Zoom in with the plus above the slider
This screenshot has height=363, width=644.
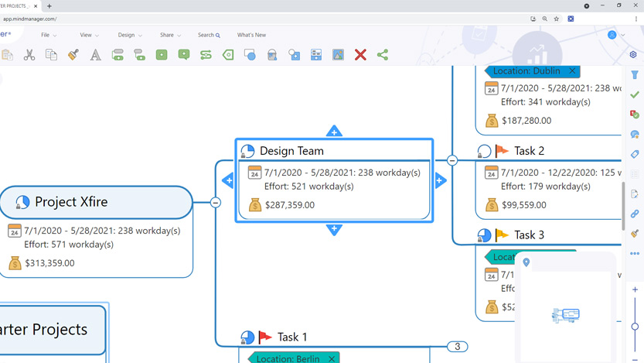[x=635, y=289]
